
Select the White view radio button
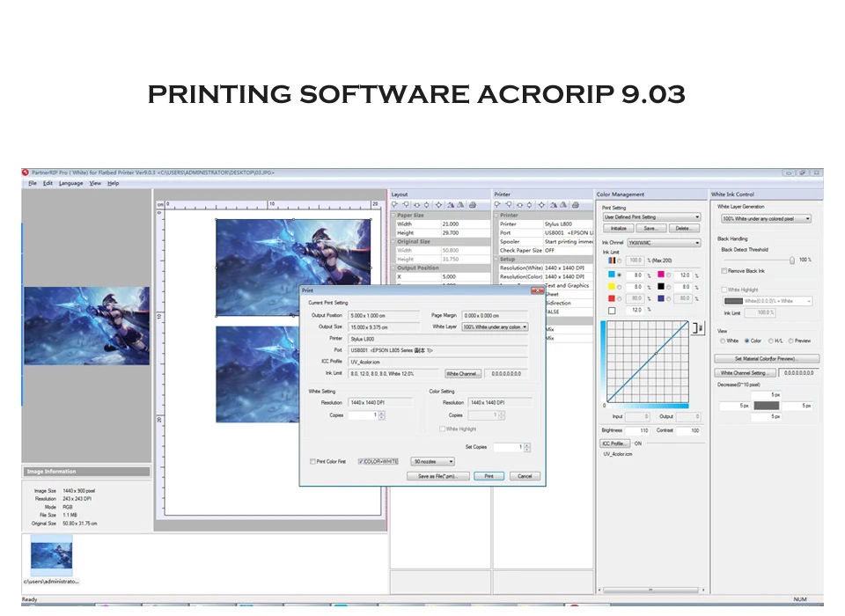pos(722,341)
